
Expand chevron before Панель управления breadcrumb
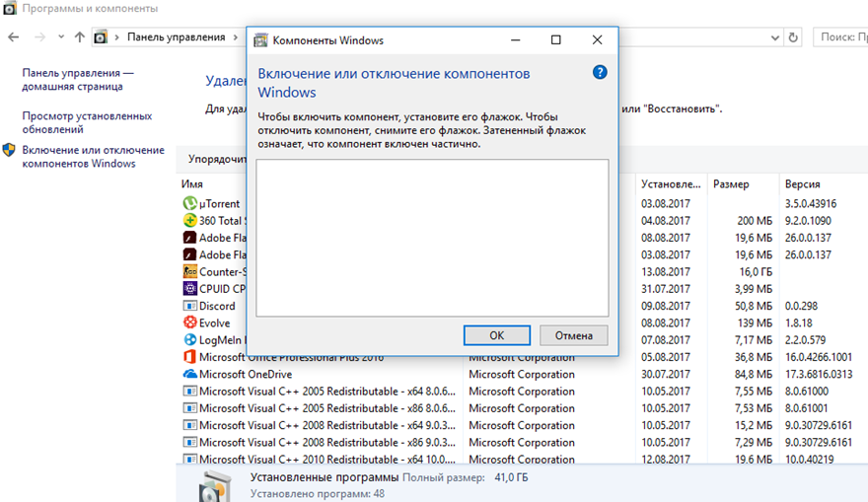tap(116, 37)
